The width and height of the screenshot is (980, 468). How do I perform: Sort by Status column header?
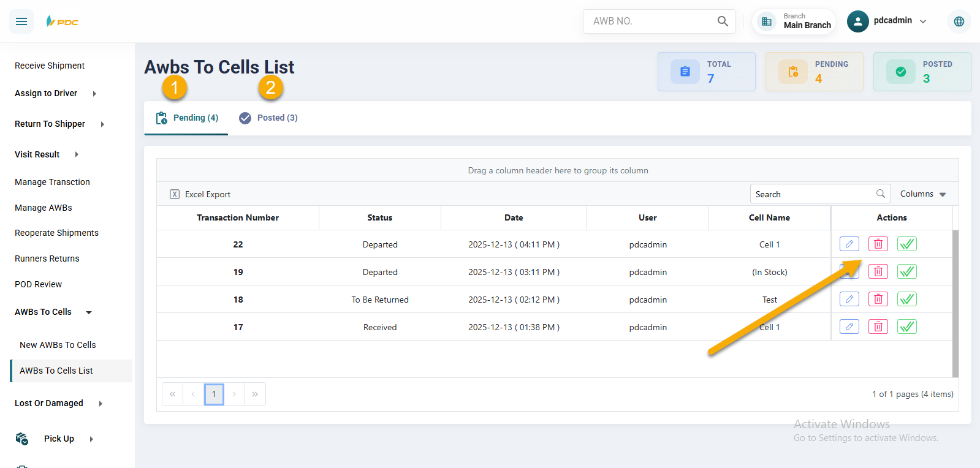[380, 217]
